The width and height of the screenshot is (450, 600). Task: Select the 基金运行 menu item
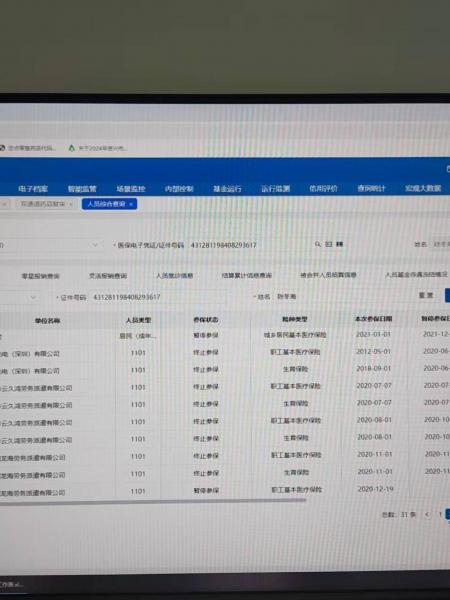[227, 189]
